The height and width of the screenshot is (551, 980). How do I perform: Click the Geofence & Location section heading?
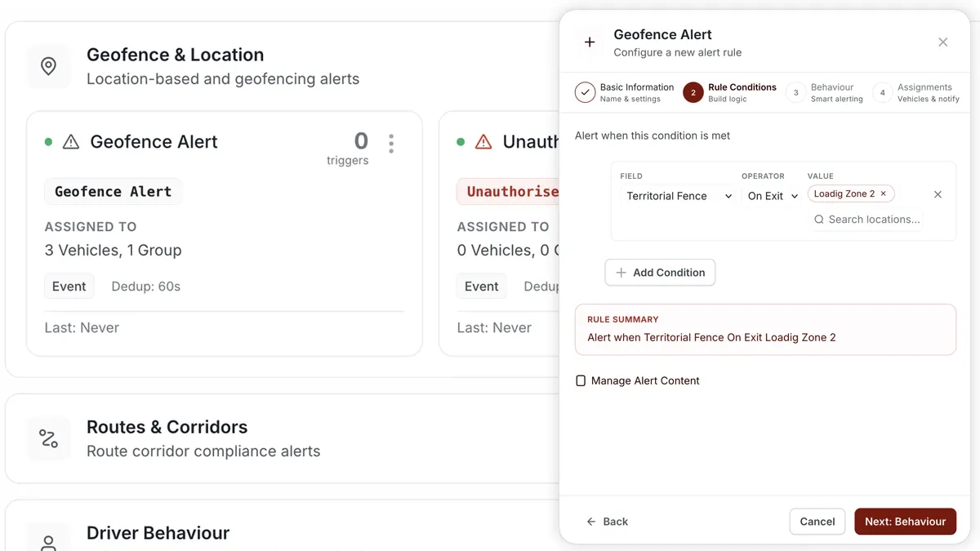click(176, 55)
